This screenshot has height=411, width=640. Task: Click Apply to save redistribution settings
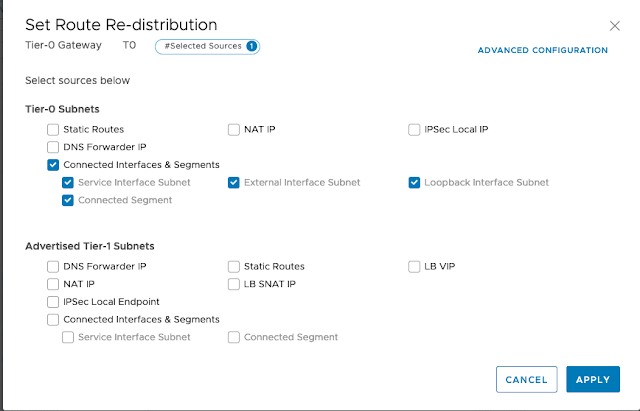[592, 380]
